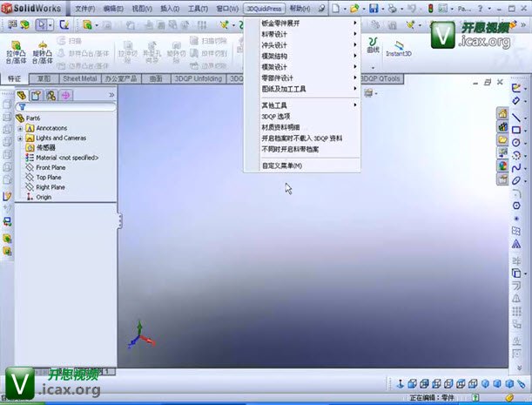Open the dropdown arrow beside Save icon
This screenshot has width=532, height=405.
[x=383, y=9]
